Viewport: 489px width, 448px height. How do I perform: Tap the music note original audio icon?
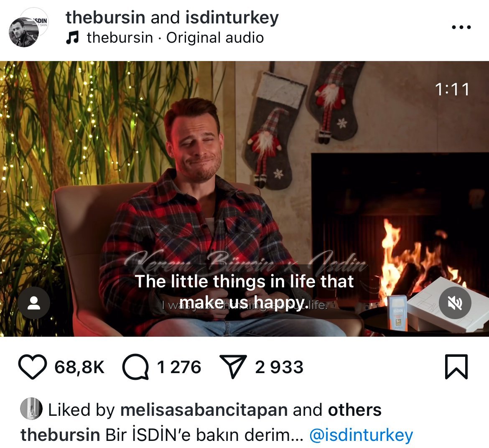pyautogui.click(x=72, y=38)
